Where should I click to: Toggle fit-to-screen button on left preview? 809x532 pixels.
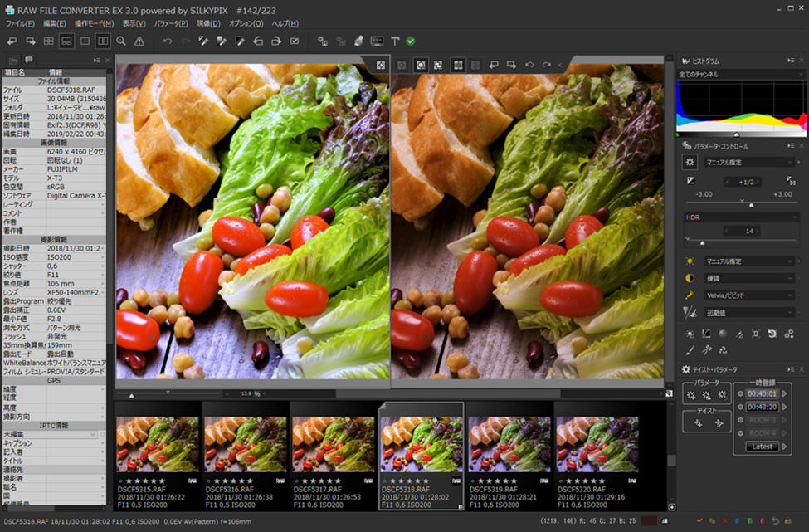(x=381, y=65)
